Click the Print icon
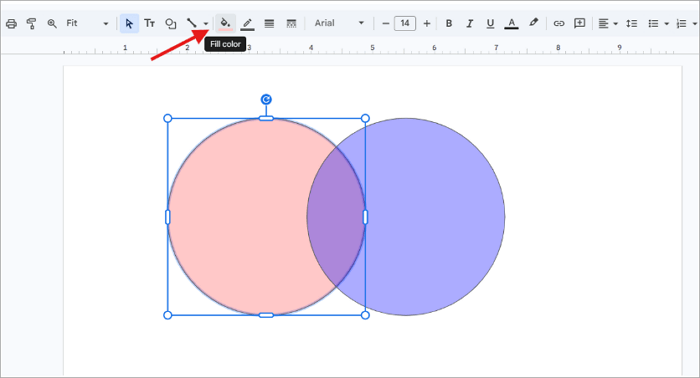This screenshot has width=700, height=378. [11, 24]
